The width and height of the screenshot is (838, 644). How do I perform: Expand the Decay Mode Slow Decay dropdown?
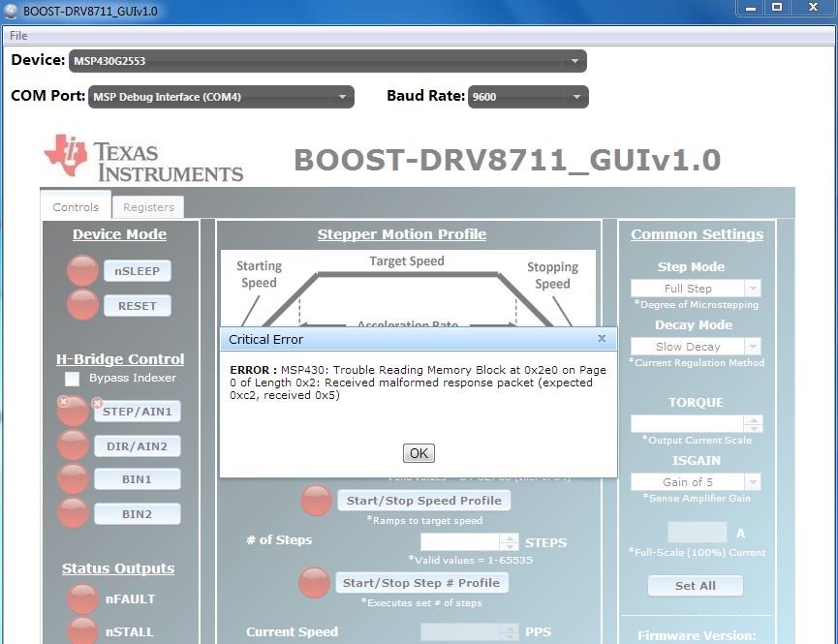(696, 347)
